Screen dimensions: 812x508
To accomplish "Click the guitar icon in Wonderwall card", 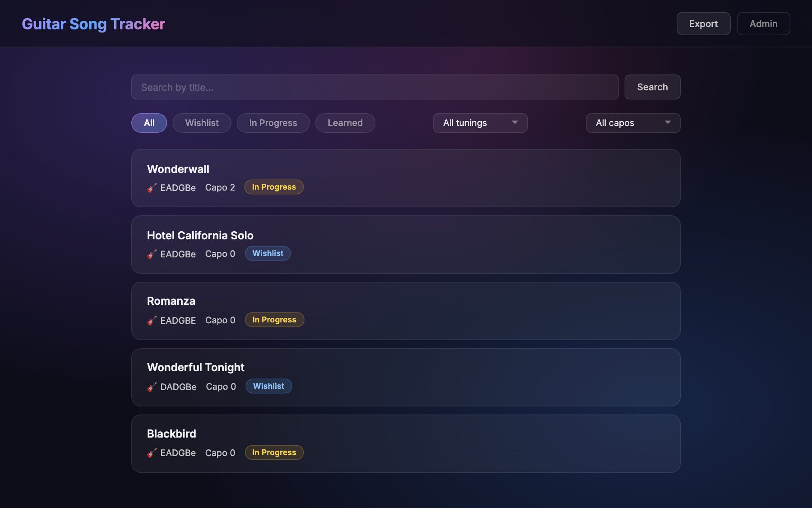I will [152, 188].
